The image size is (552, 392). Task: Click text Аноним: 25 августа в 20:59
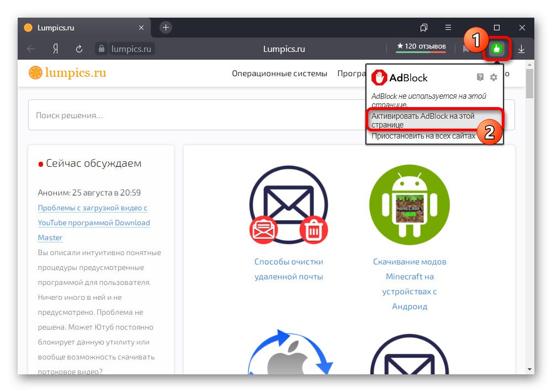[x=89, y=193]
